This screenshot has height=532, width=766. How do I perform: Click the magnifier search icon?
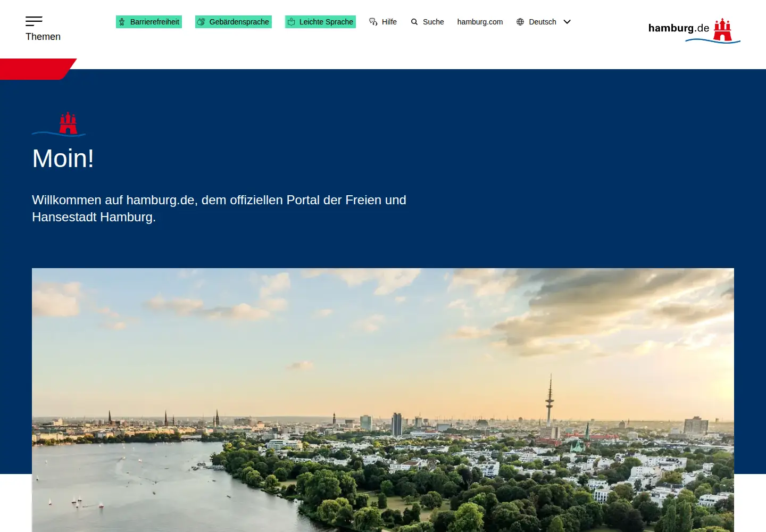click(x=414, y=22)
